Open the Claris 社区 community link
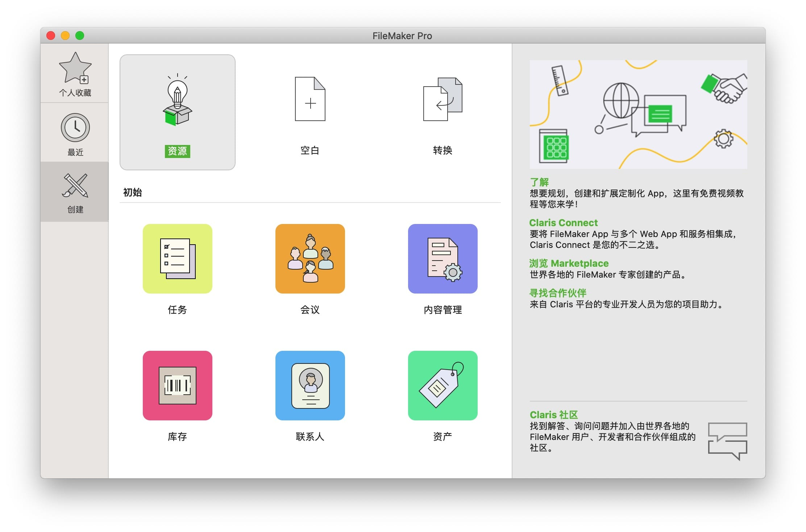The width and height of the screenshot is (806, 532). (x=553, y=415)
